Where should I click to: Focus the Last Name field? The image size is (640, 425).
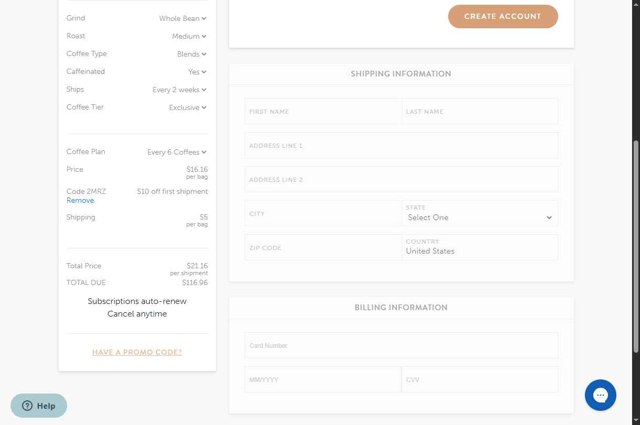tap(480, 111)
